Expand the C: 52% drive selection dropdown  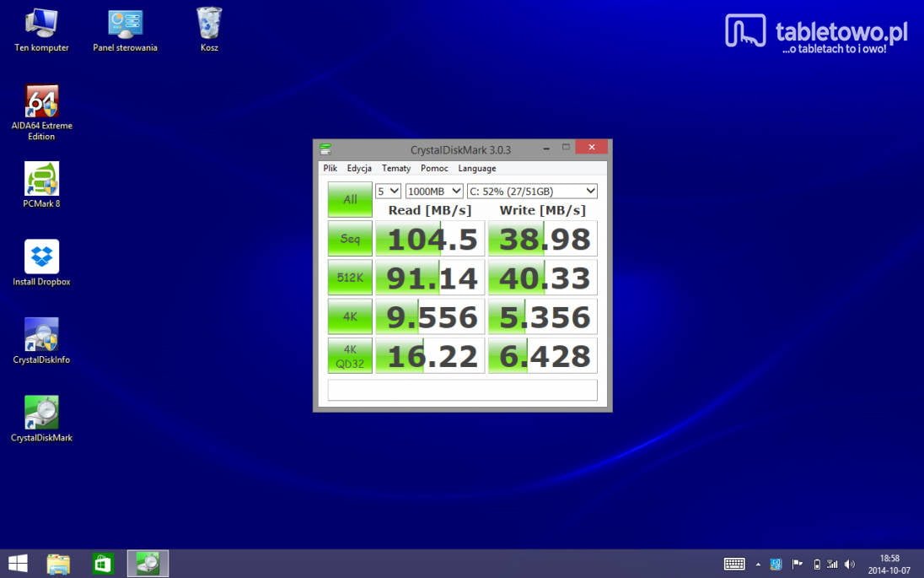click(x=532, y=191)
